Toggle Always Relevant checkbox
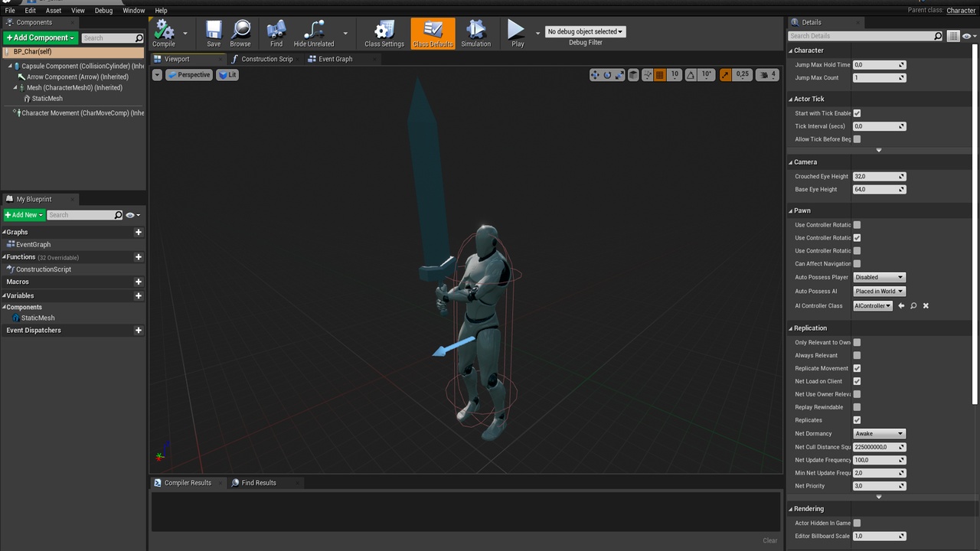The image size is (980, 551). [857, 355]
